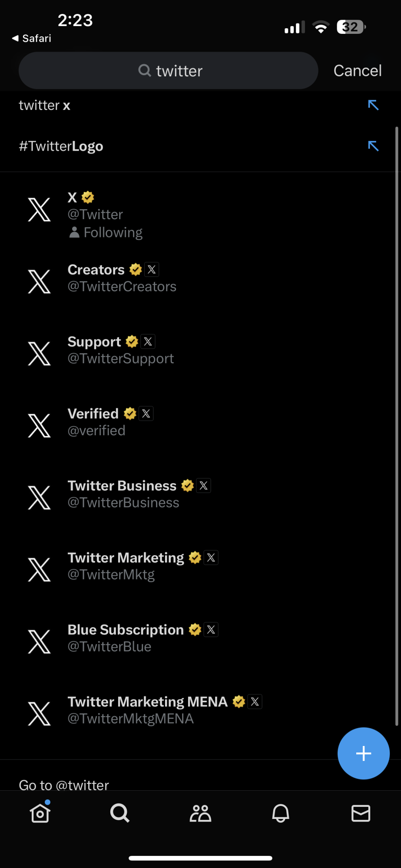The image size is (401, 868).
Task: Tap the blue compose post plus button
Action: [x=363, y=753]
